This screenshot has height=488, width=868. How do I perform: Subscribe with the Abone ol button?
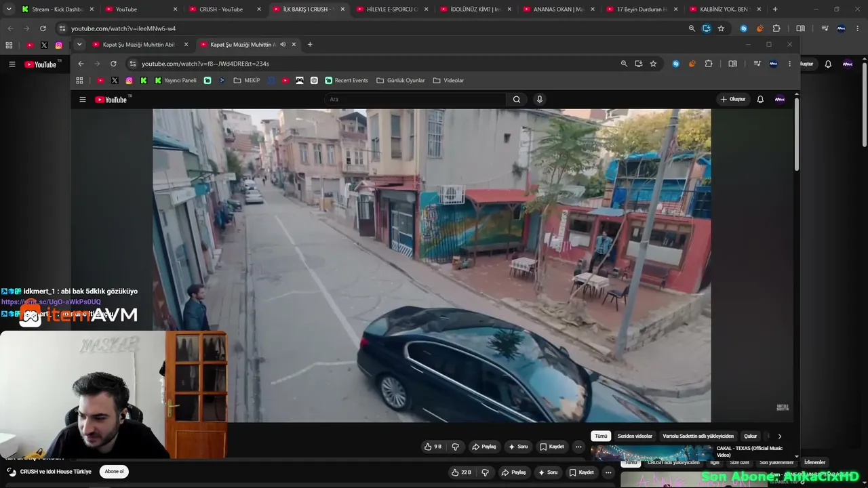point(114,472)
